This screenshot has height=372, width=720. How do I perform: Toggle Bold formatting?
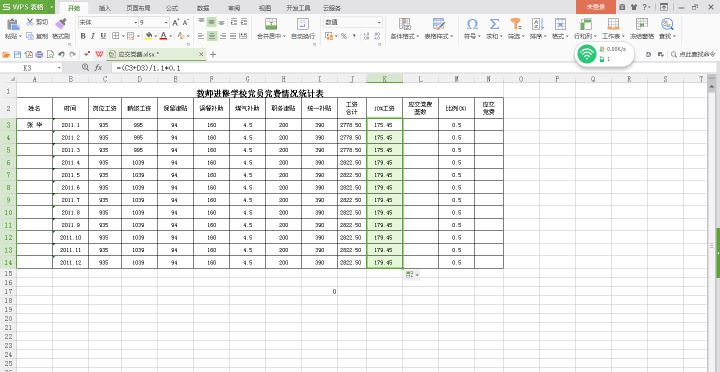pos(83,36)
